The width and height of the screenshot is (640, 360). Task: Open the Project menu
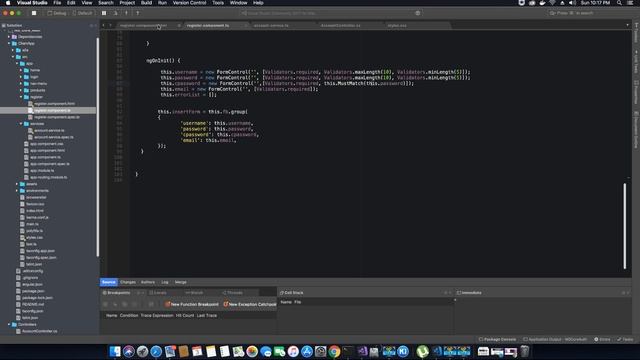tap(127, 3)
